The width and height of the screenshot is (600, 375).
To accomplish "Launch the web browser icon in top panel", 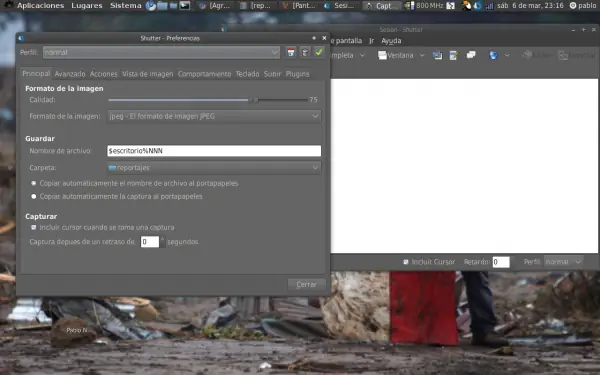I will (x=151, y=6).
